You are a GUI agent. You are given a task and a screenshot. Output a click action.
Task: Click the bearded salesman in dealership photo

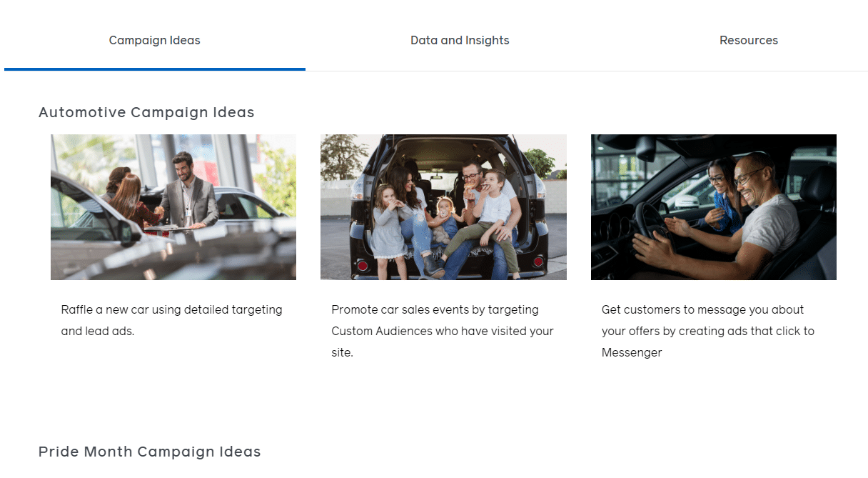[186, 189]
